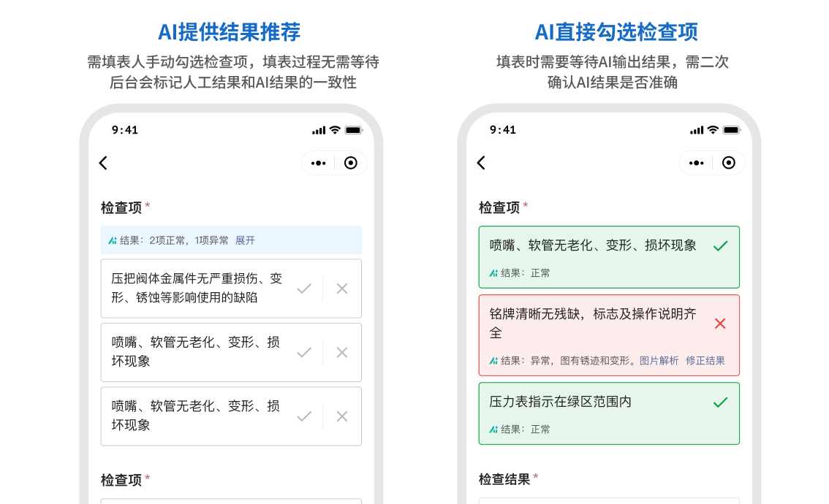Tap back arrow in left phone
The height and width of the screenshot is (504, 829).
pos(103,163)
